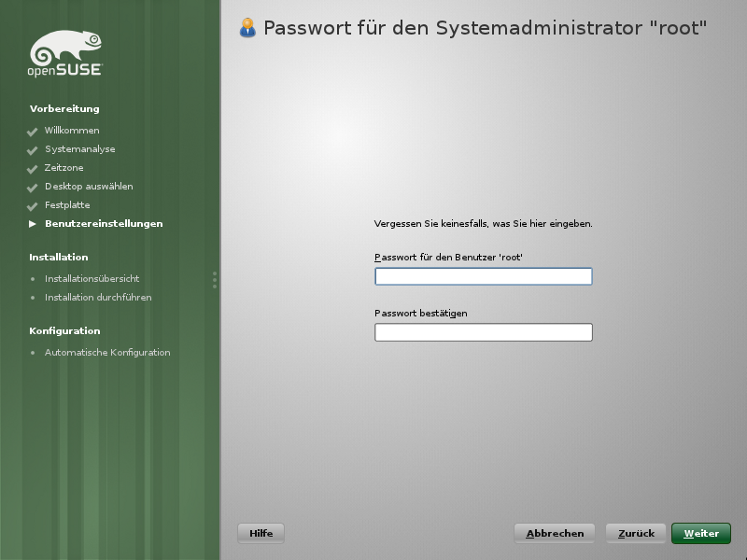This screenshot has height=560, width=747.
Task: Click the checkmark icon next to Zeitzone
Action: (x=33, y=169)
